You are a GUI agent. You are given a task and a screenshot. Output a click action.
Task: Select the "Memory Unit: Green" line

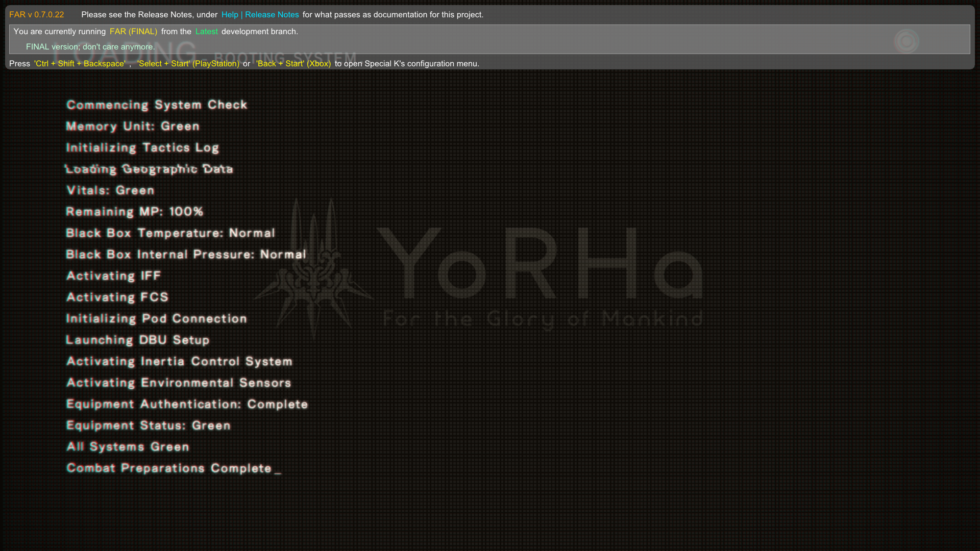coord(133,127)
